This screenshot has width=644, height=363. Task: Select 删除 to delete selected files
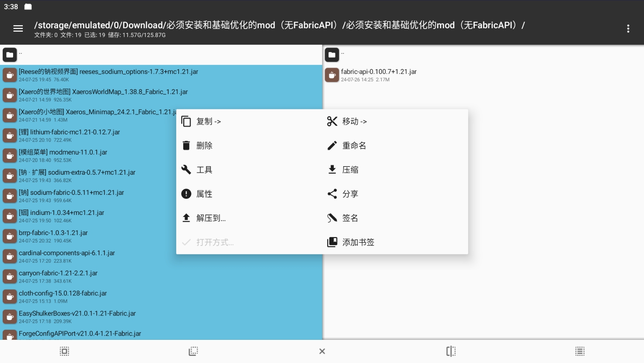249,146
